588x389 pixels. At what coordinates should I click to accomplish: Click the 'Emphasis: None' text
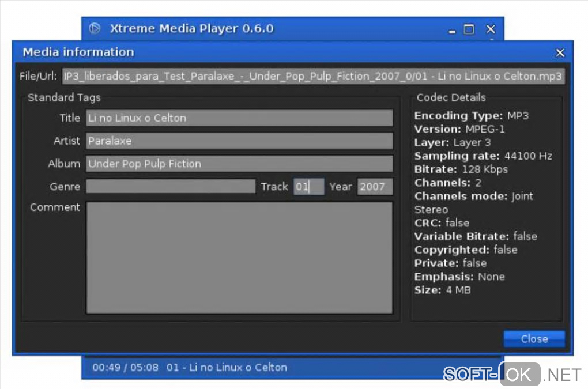tap(459, 277)
